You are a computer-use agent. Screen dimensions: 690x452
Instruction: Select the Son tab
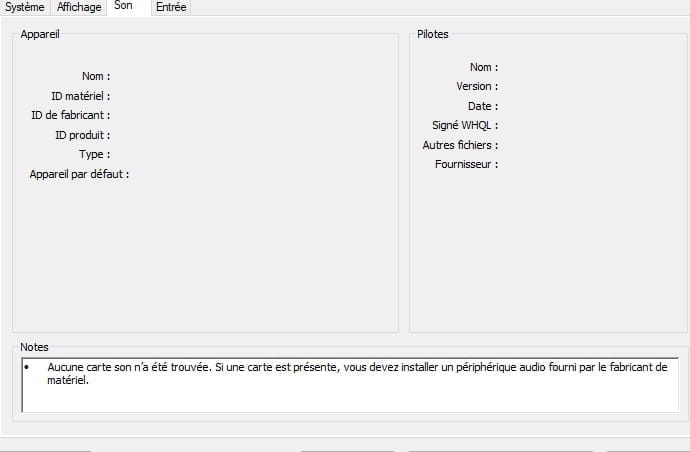tap(128, 7)
